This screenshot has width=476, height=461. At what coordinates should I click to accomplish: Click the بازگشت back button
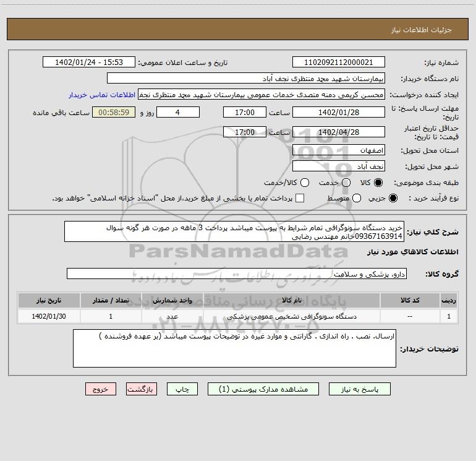pos(142,389)
